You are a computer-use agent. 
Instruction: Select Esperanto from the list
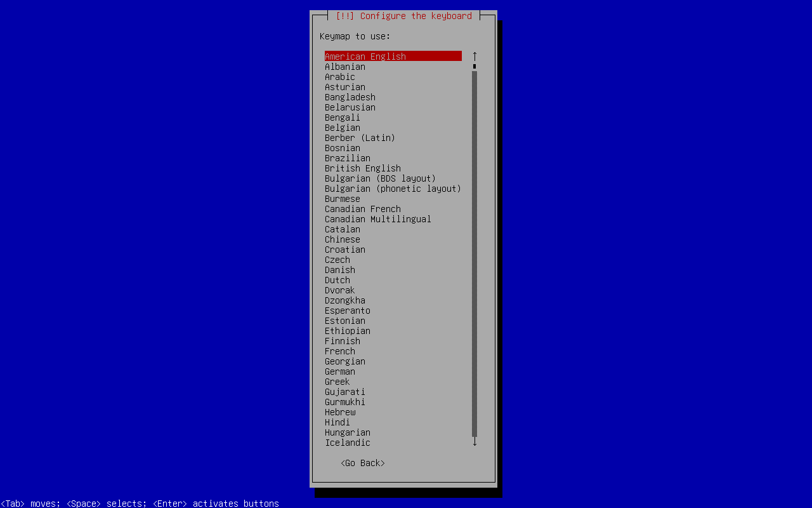click(x=348, y=311)
